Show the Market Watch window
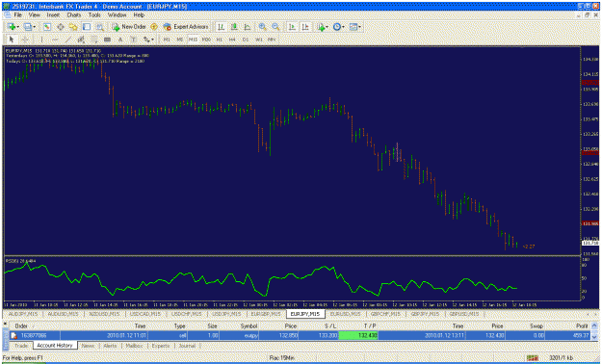Viewport: 602px width, 364px height. click(47, 27)
